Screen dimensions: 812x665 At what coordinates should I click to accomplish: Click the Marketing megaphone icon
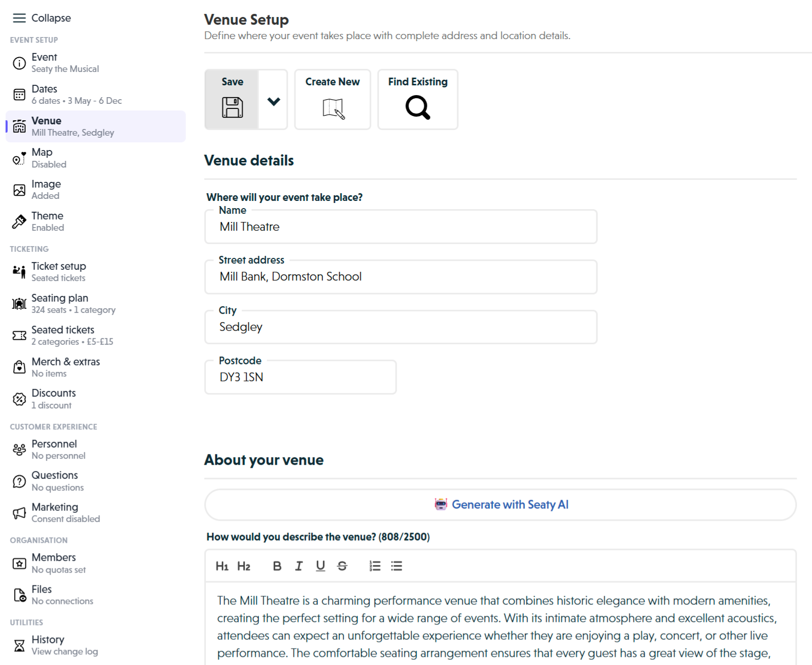tap(19, 513)
